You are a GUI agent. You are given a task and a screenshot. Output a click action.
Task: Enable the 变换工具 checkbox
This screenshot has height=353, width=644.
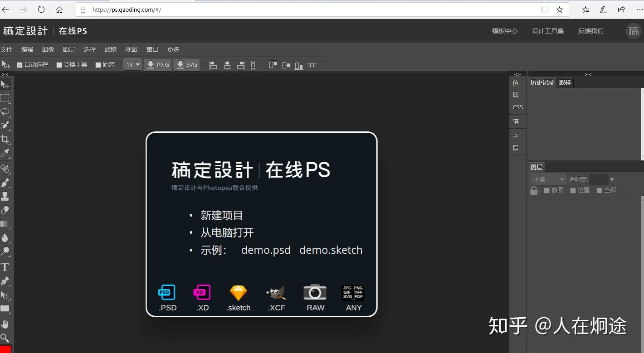[x=59, y=65]
